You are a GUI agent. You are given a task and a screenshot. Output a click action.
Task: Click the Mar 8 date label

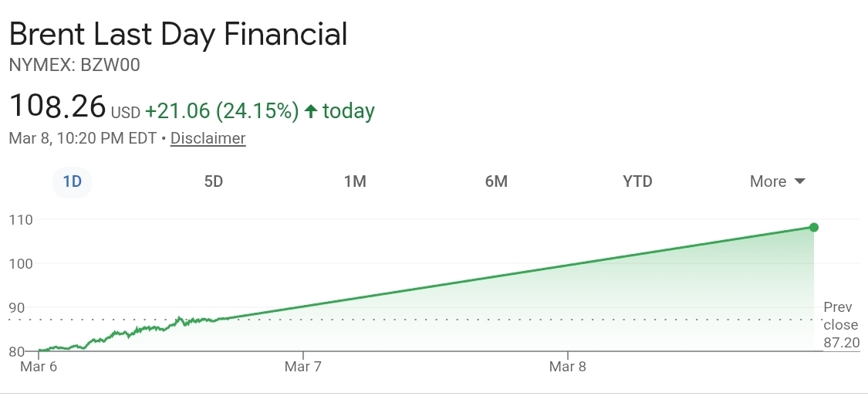pyautogui.click(x=567, y=367)
